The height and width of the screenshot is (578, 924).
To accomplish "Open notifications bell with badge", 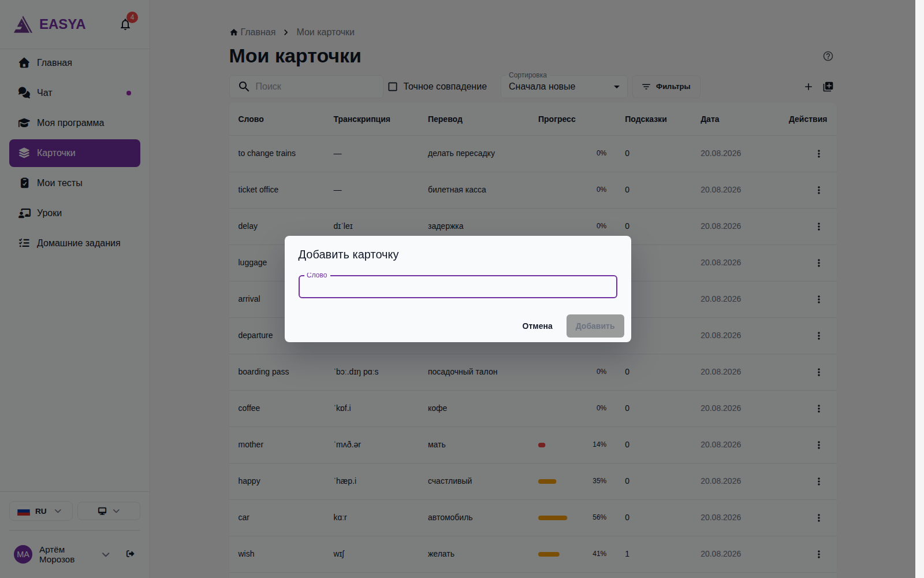I will (x=125, y=24).
